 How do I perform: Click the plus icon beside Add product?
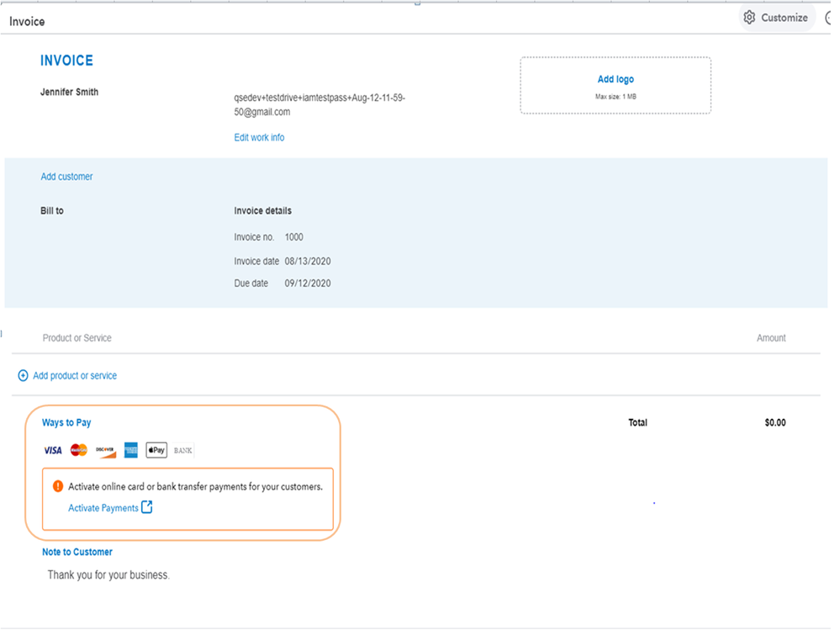[23, 375]
